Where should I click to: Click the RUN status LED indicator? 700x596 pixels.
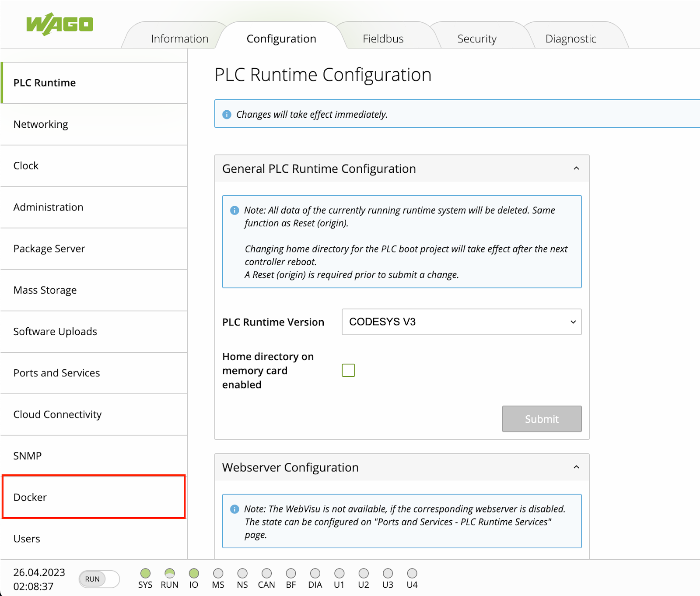(x=169, y=573)
